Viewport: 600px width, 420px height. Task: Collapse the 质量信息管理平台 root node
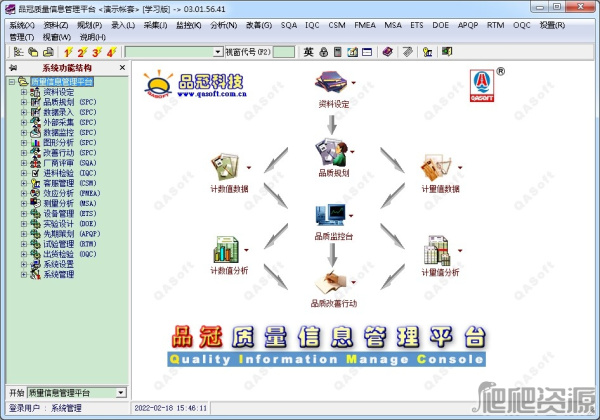[12, 81]
